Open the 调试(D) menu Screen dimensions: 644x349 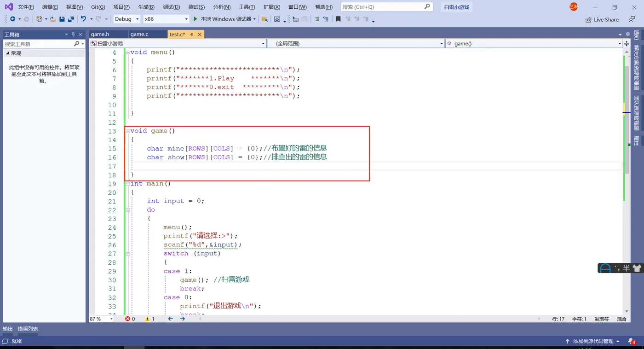click(x=172, y=7)
